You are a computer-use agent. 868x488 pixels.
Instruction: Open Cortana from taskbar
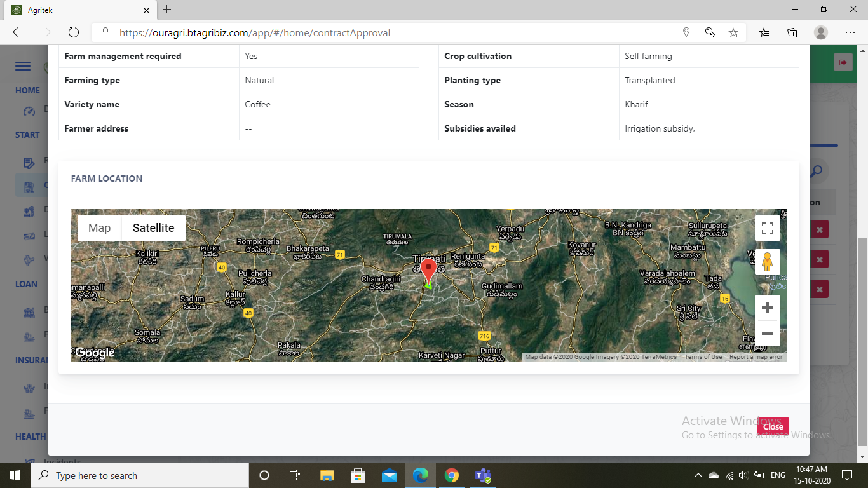[x=264, y=475]
